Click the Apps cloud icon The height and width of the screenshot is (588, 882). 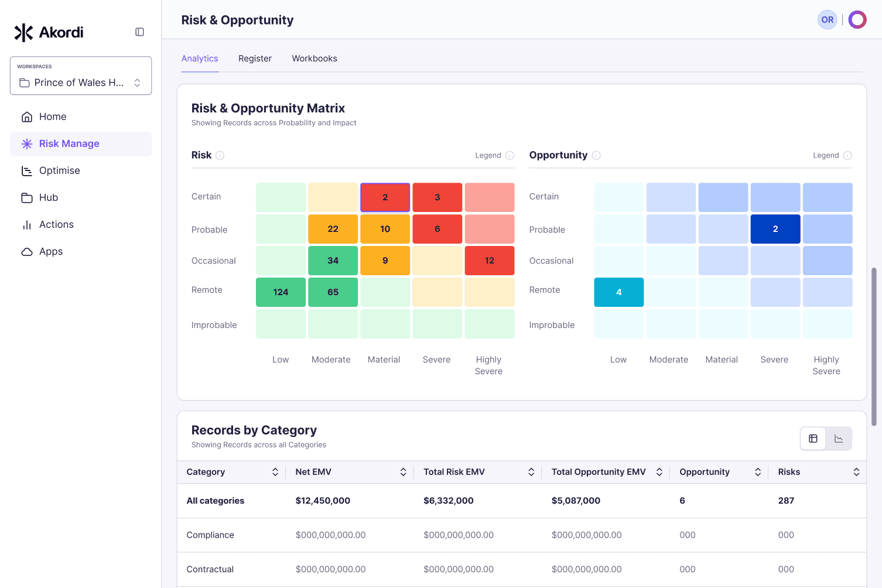point(27,251)
